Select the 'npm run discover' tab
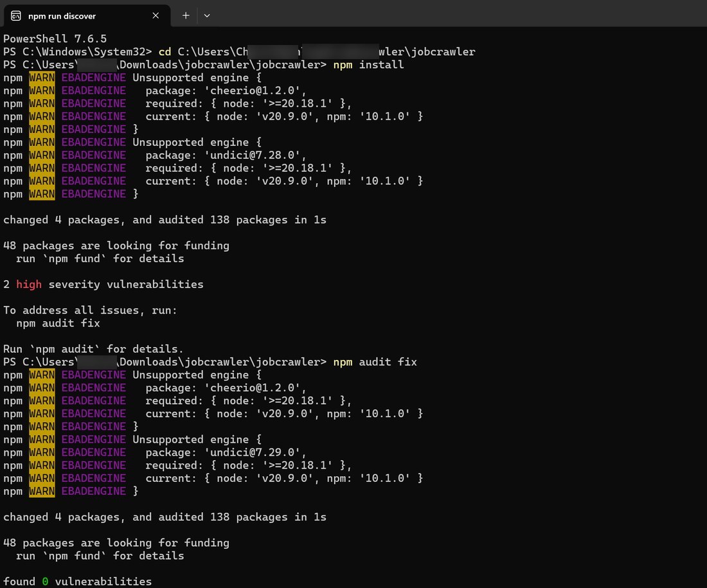 click(x=87, y=16)
